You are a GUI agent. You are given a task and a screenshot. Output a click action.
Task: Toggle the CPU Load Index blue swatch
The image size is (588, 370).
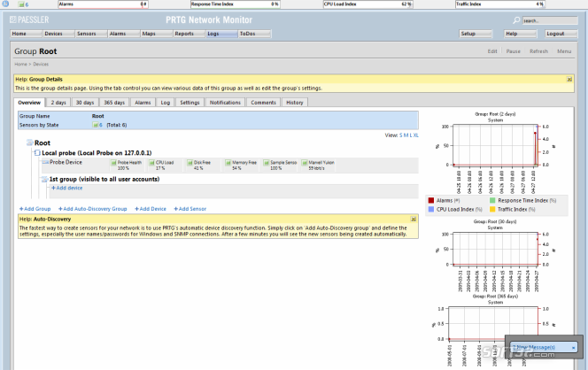(x=431, y=209)
